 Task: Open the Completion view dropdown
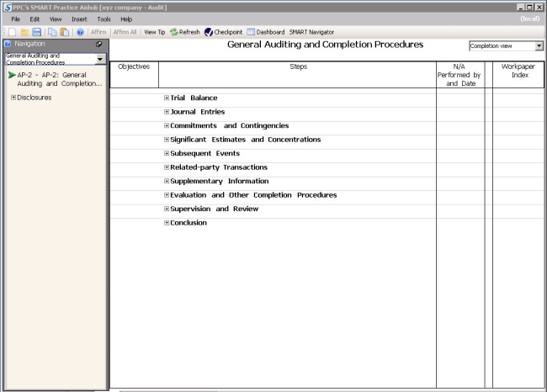[539, 45]
